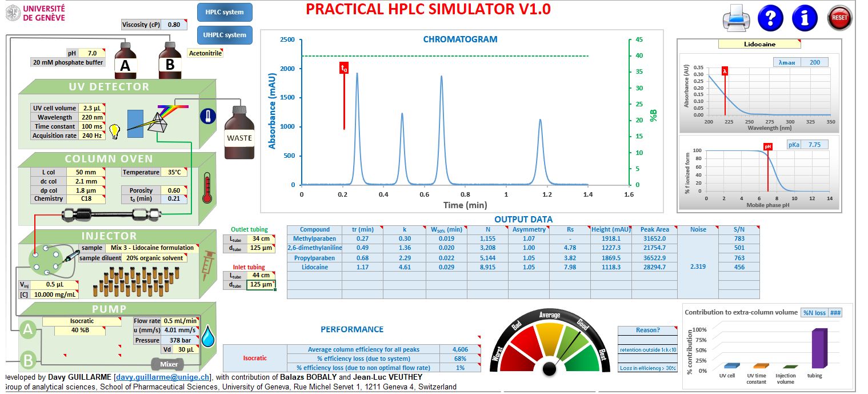Image resolution: width=868 pixels, height=394 pixels.
Task: Click solvent bottle B
Action: tap(170, 61)
